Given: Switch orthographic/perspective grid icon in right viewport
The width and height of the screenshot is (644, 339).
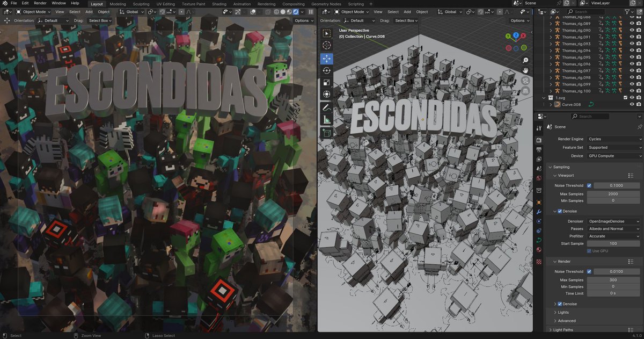Looking at the screenshot, I should point(525,91).
